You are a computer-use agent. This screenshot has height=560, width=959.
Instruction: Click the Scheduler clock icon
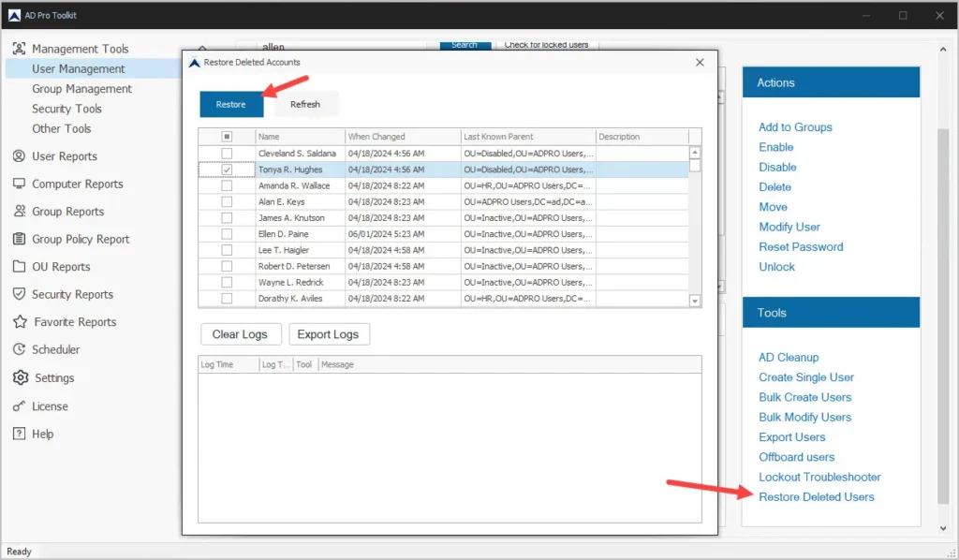pyautogui.click(x=19, y=349)
